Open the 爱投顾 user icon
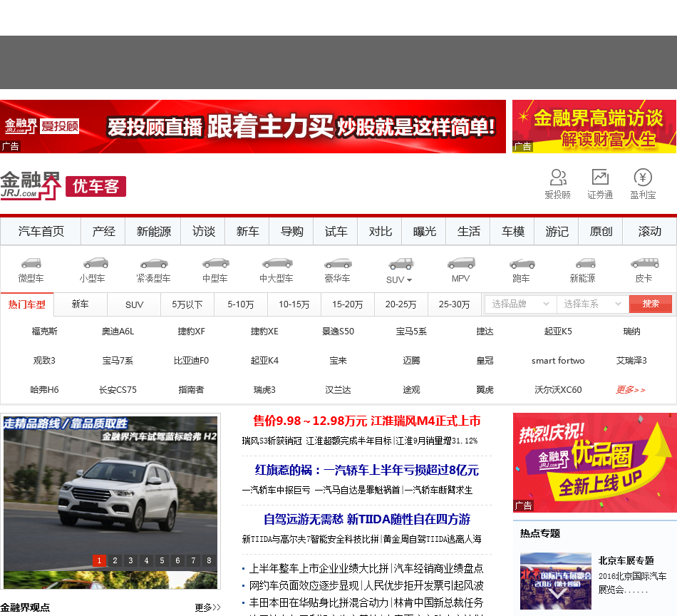 (557, 178)
